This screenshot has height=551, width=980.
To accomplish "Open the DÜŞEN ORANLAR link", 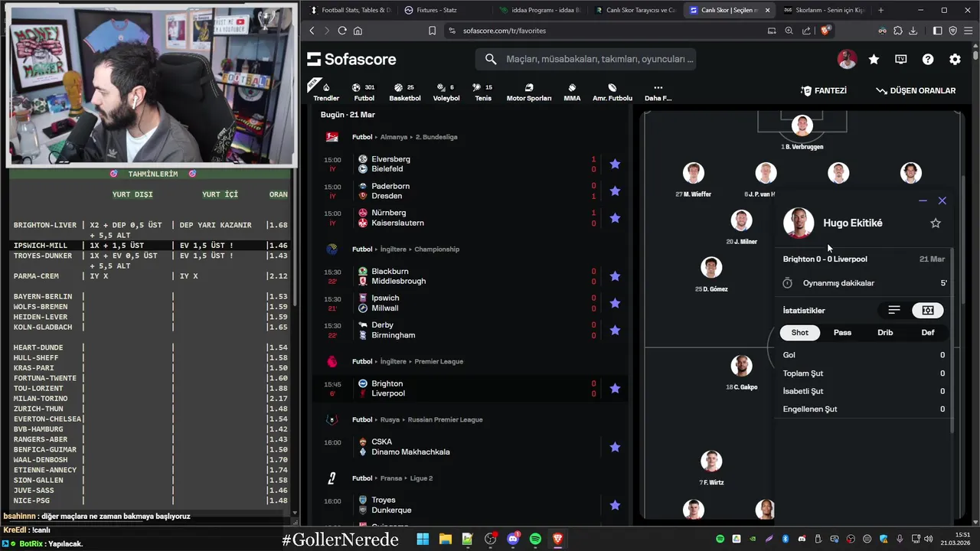I will click(x=916, y=90).
